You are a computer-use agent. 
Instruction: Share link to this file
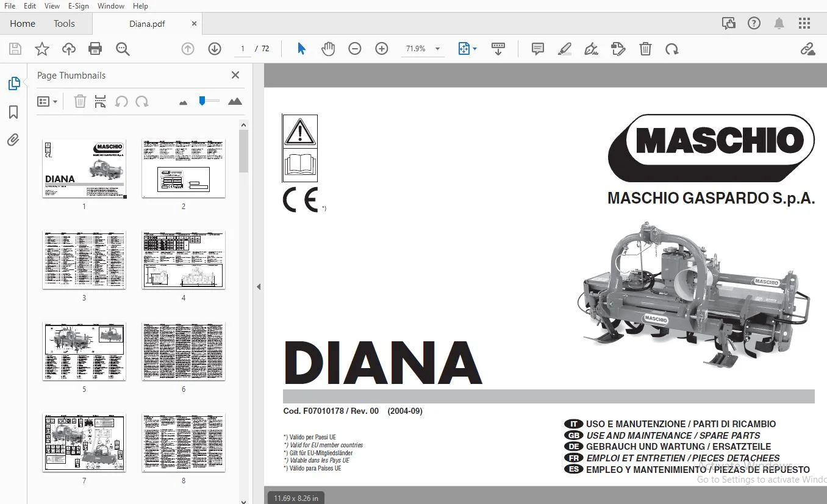(x=807, y=49)
